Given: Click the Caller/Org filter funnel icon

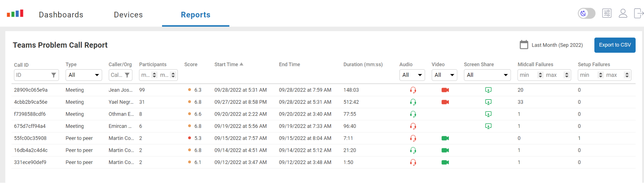Looking at the screenshot, I should point(127,75).
